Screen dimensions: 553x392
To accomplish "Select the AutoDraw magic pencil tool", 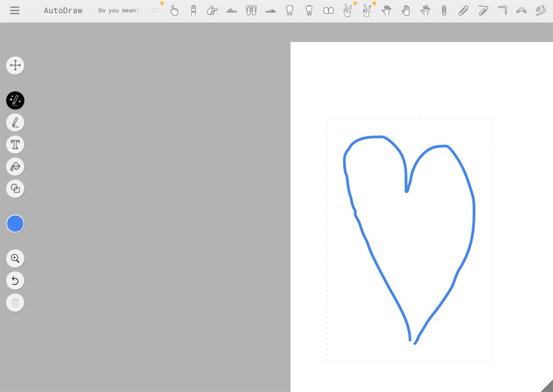I will click(x=15, y=101).
